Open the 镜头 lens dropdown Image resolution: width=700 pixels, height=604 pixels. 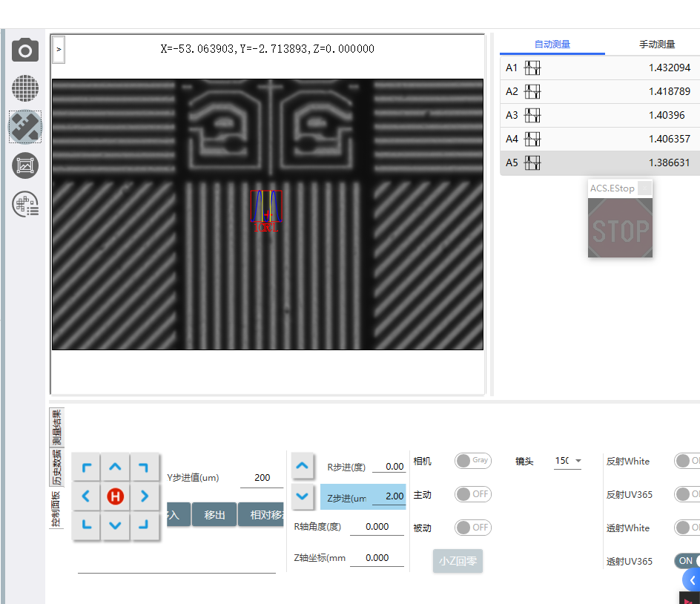point(568,461)
